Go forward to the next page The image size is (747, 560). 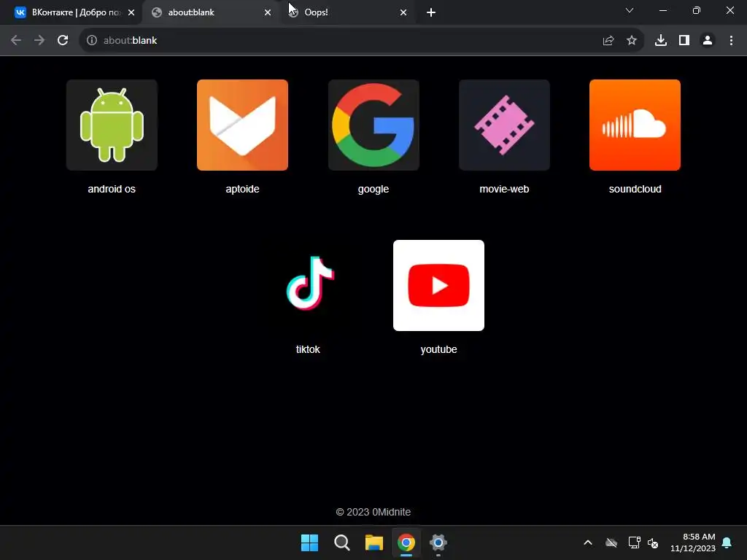click(x=39, y=41)
